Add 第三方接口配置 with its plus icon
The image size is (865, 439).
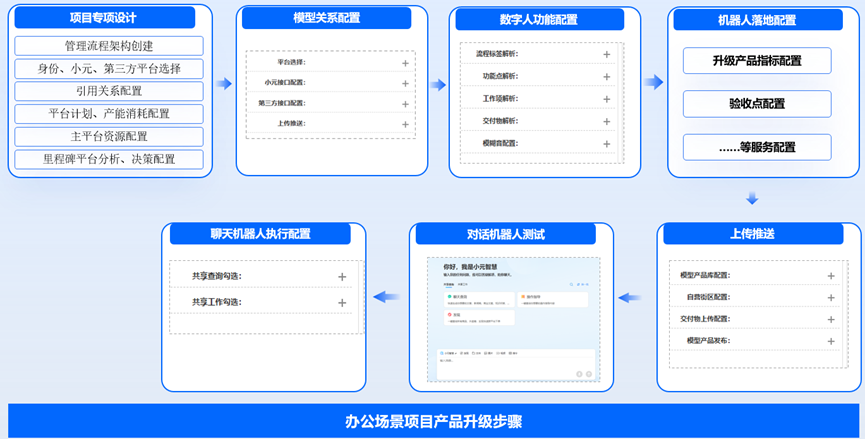[405, 103]
